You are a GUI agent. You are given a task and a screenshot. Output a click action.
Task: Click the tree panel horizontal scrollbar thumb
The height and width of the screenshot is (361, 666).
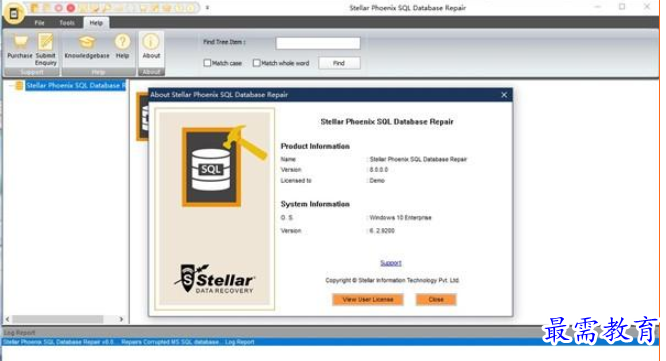coord(57,319)
